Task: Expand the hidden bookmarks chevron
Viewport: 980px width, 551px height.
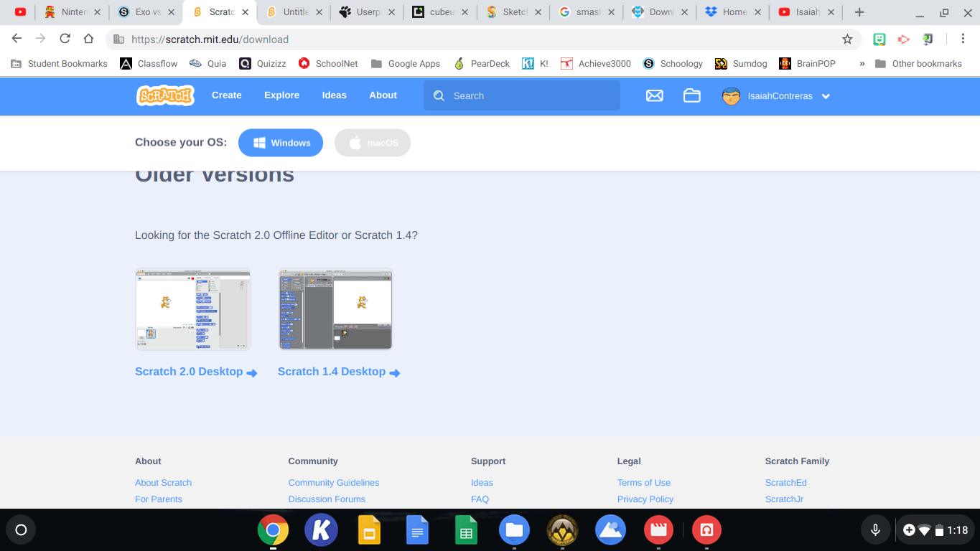Action: tap(862, 64)
